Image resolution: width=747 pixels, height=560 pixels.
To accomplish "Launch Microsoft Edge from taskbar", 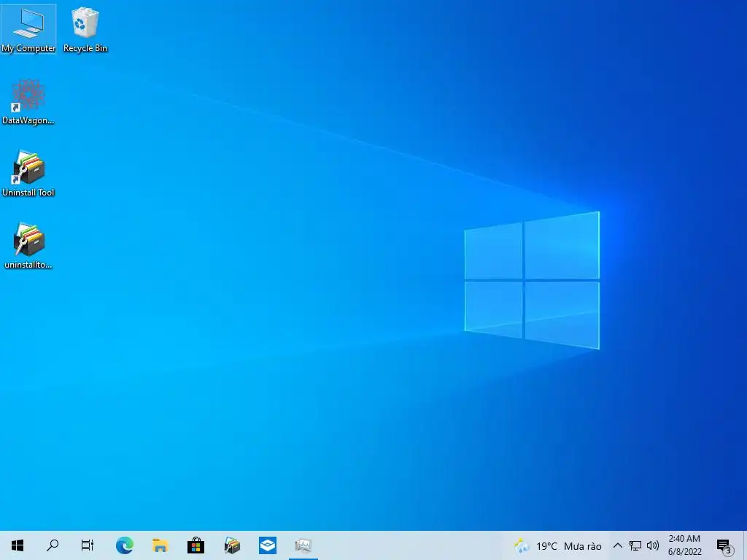I will [124, 545].
